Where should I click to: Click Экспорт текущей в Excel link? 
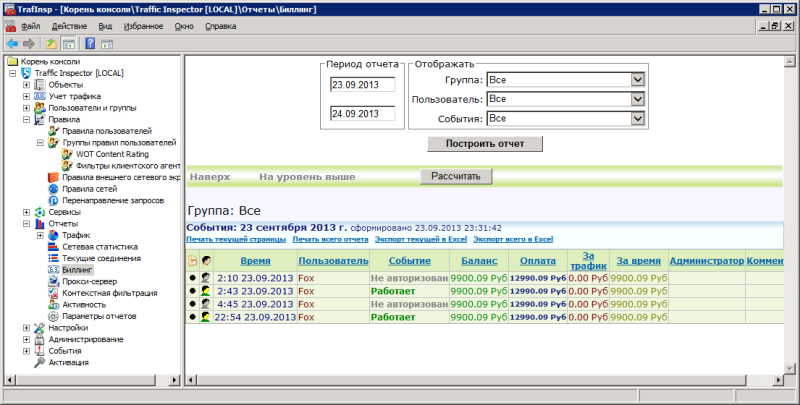(x=421, y=239)
